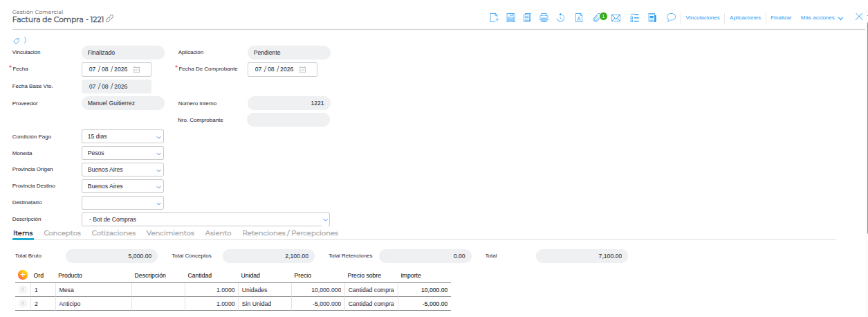
Task: Click the Aplicación status Pendiente
Action: (288, 53)
